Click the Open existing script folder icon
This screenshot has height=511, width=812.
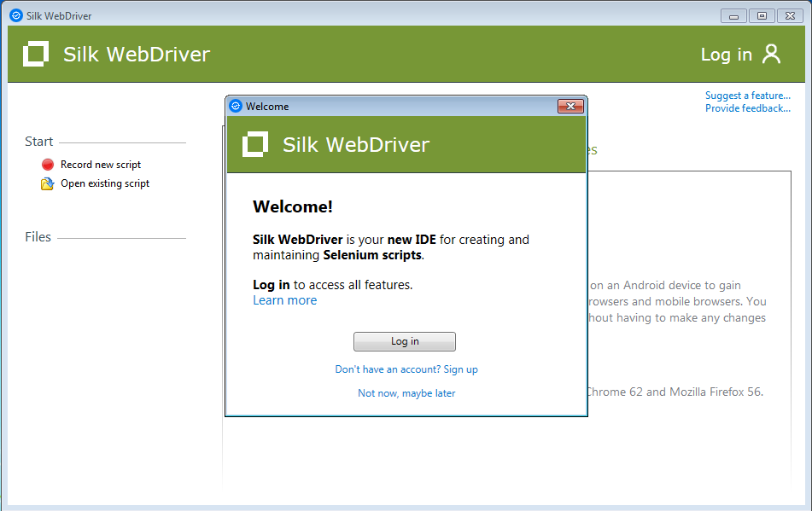pos(47,183)
